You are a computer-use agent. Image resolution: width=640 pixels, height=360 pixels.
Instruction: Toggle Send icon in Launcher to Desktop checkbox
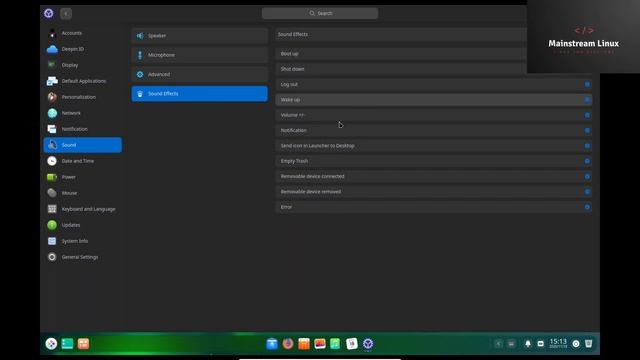tap(587, 146)
